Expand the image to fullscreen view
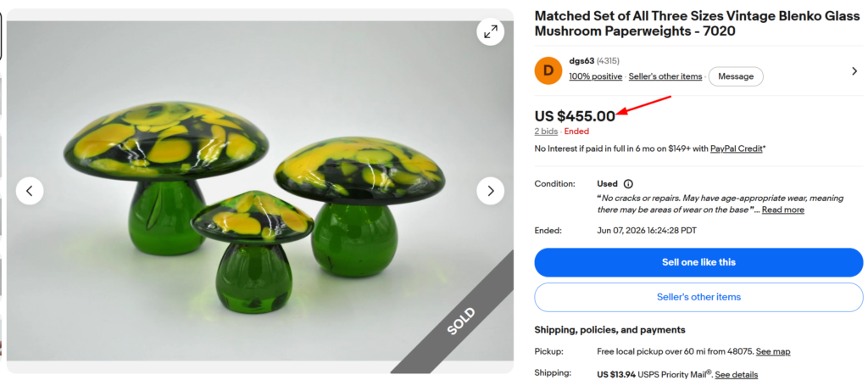The width and height of the screenshot is (868, 386). (491, 32)
